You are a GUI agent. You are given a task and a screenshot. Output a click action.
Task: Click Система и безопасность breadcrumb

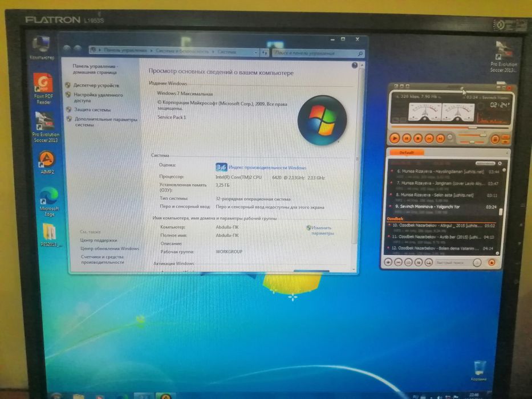[x=182, y=51]
